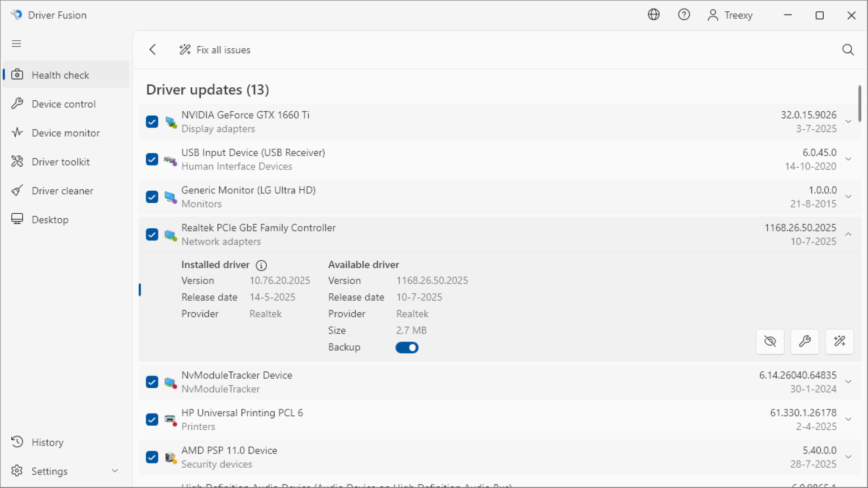Click the hamburger menu icon
Image resolution: width=868 pixels, height=488 pixels.
coord(17,44)
